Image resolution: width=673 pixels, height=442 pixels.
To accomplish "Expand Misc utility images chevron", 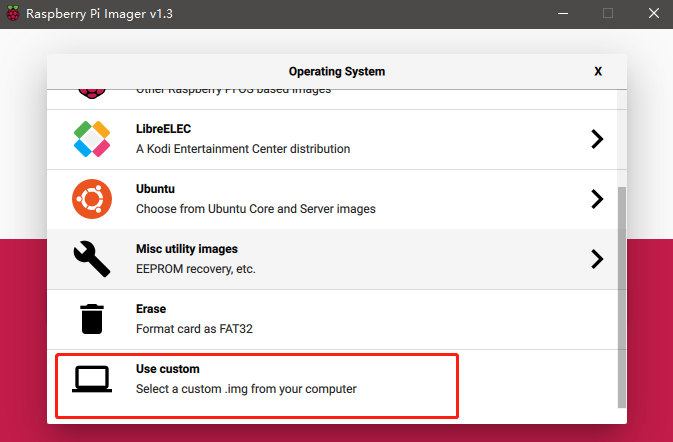I will [597, 259].
